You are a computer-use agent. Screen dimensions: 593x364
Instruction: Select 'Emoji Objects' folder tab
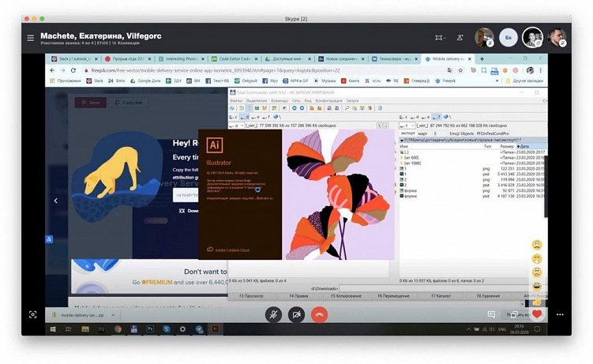[x=461, y=133]
